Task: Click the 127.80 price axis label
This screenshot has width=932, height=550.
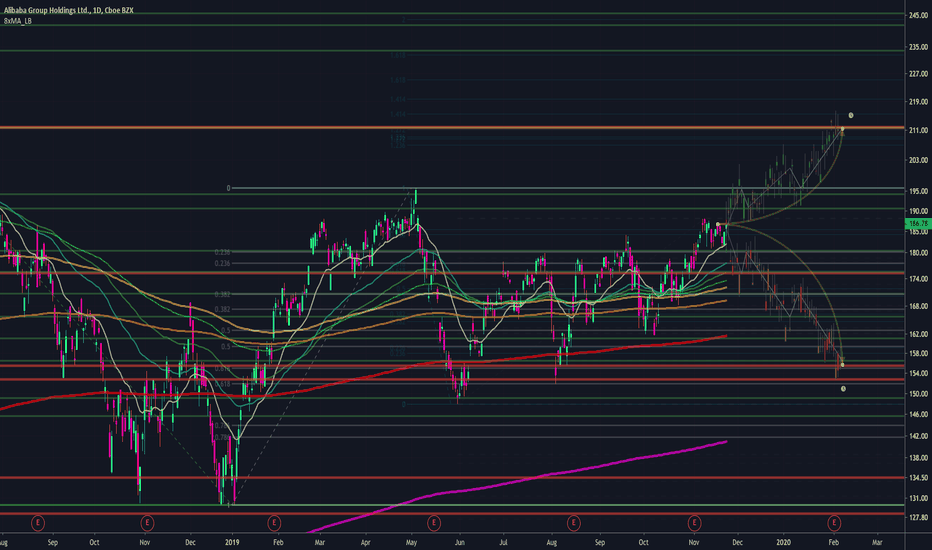Action: (918, 517)
